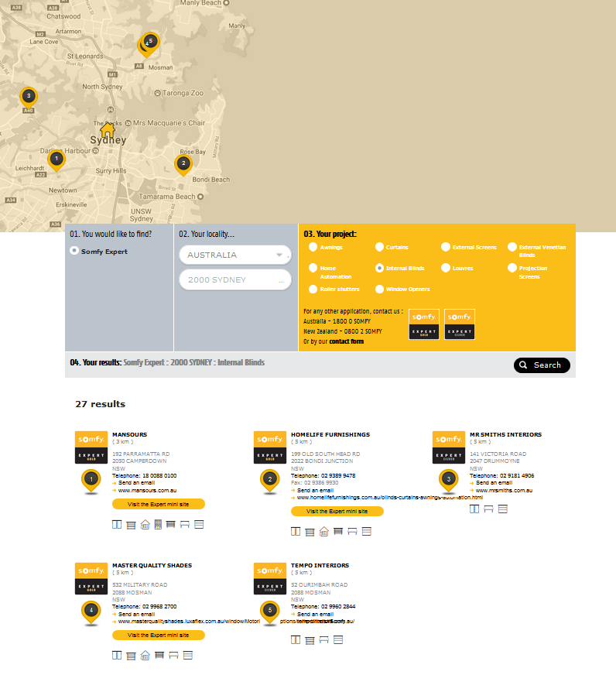Click the Somfy Expert logo beside Mr Smiths Interiors
616x675 pixels.
click(x=449, y=447)
